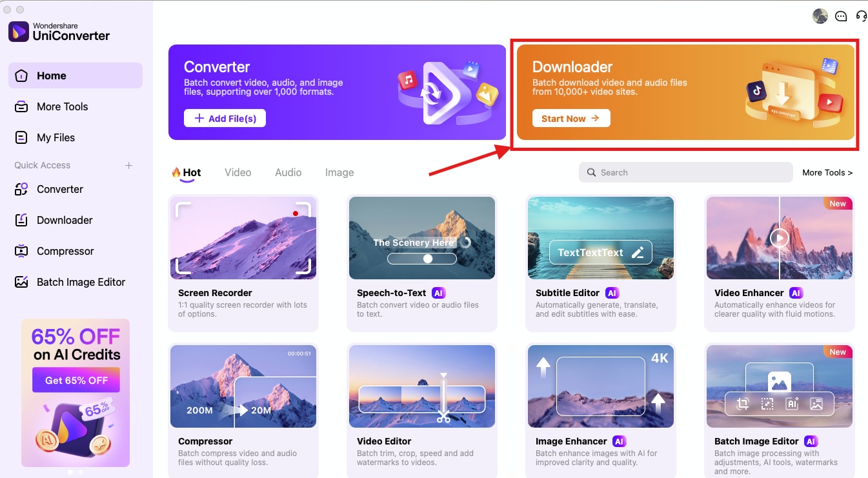The image size is (868, 478).
Task: Click the Home icon in the sidebar
Action: [x=21, y=75]
